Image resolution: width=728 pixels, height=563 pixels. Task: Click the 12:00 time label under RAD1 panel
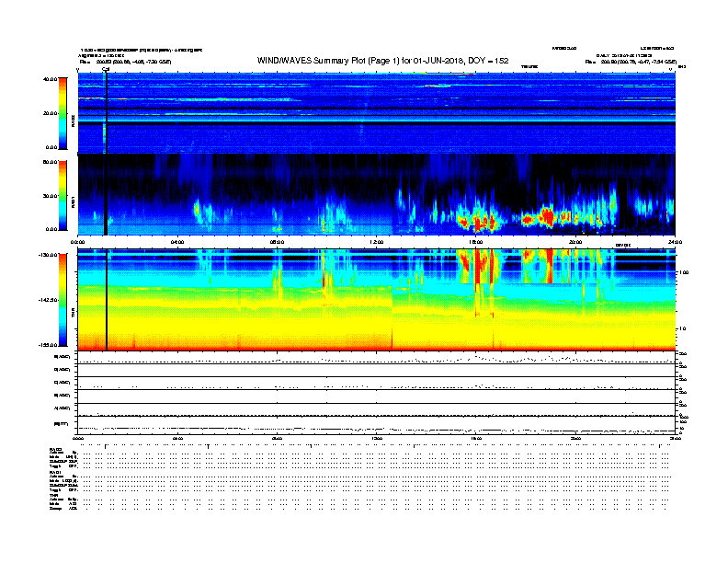377,242
